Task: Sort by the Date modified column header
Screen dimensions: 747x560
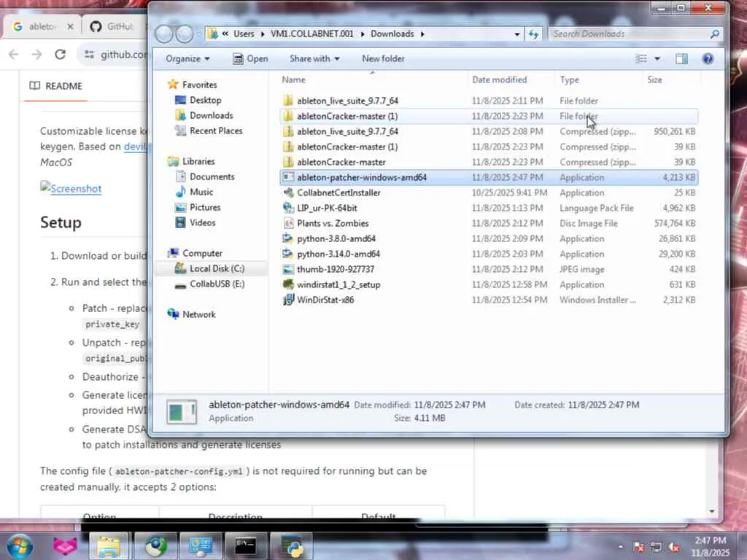Action: coord(499,79)
